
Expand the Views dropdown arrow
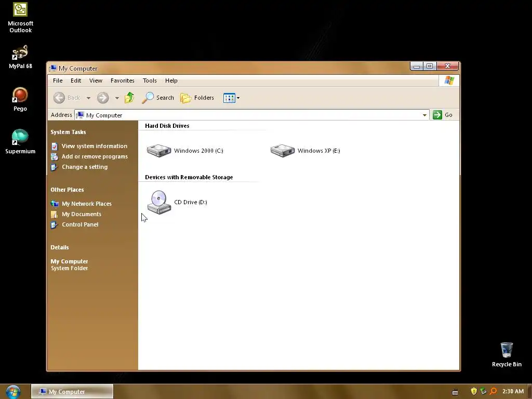pyautogui.click(x=238, y=98)
